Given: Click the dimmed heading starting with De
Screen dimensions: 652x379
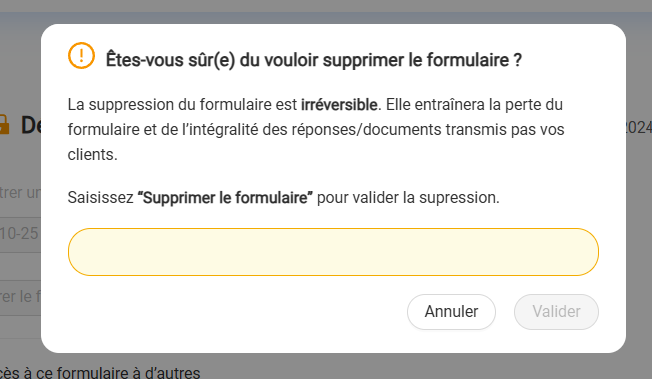Looking at the screenshot, I should tap(31, 124).
